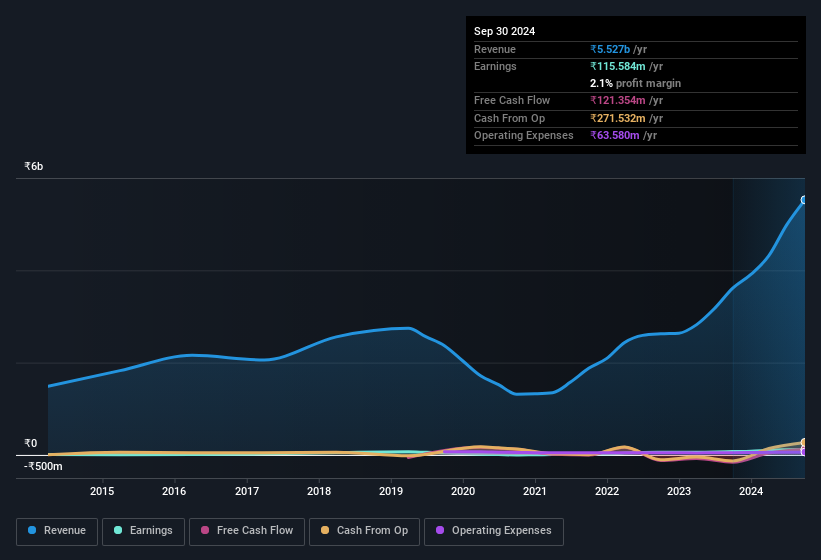The image size is (821, 560).
Task: Click the Cash From Op label in tooltip
Action: (x=509, y=118)
